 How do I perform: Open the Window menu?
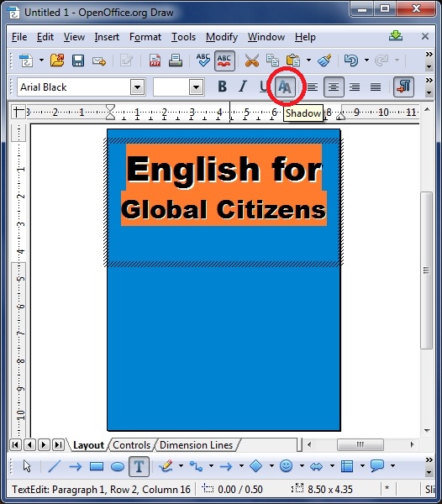266,37
